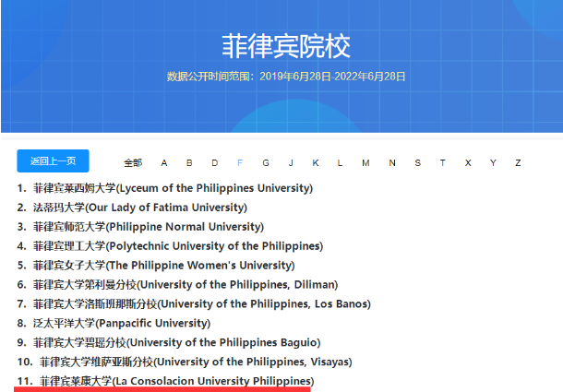
Task: Click the 返回上一页 button
Action: pyautogui.click(x=53, y=160)
